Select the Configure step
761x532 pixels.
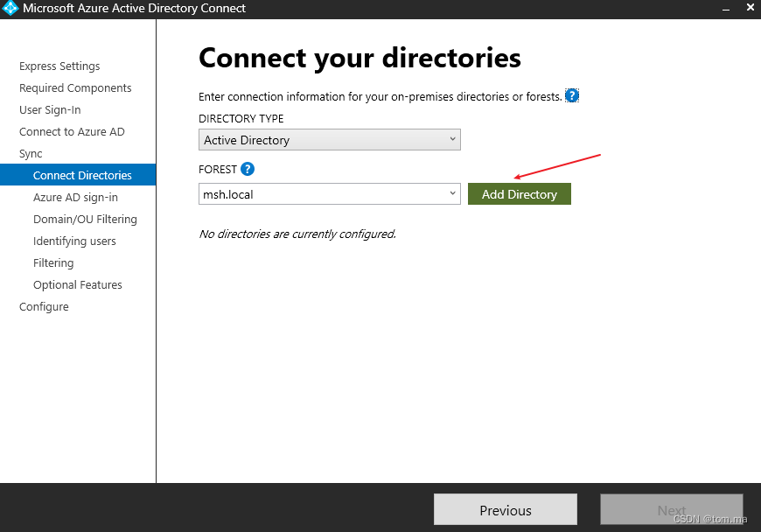click(x=44, y=307)
